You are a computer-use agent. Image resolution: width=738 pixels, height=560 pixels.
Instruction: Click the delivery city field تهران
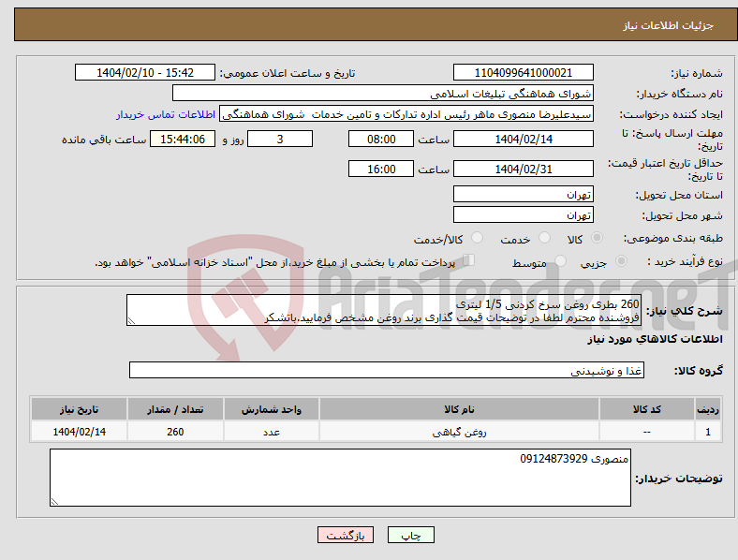(x=523, y=214)
